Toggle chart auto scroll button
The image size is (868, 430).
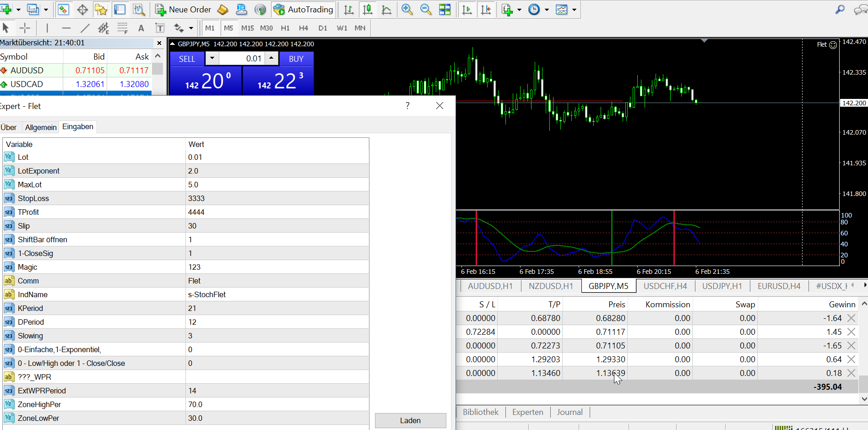coord(467,10)
